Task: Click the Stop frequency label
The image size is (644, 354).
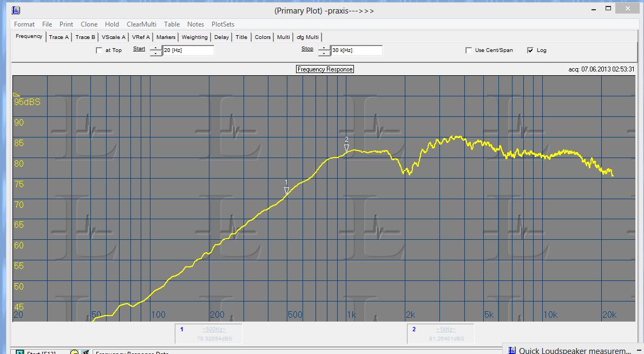Action: 307,49
